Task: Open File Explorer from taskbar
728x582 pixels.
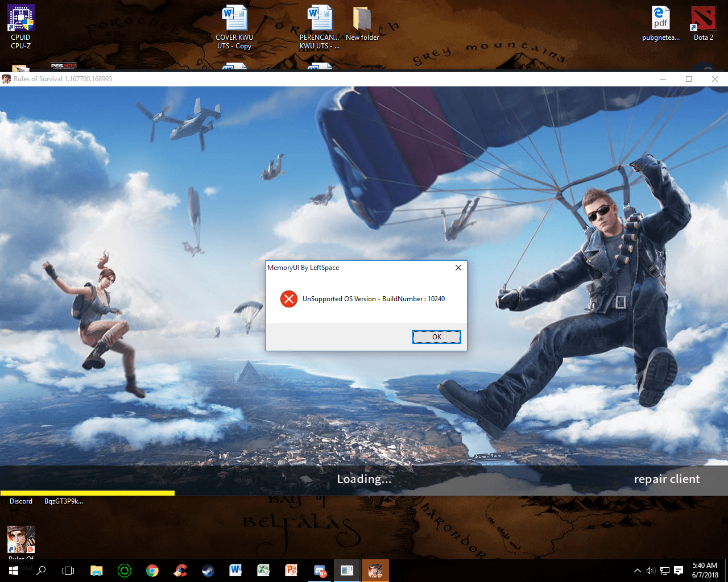Action: click(97, 571)
